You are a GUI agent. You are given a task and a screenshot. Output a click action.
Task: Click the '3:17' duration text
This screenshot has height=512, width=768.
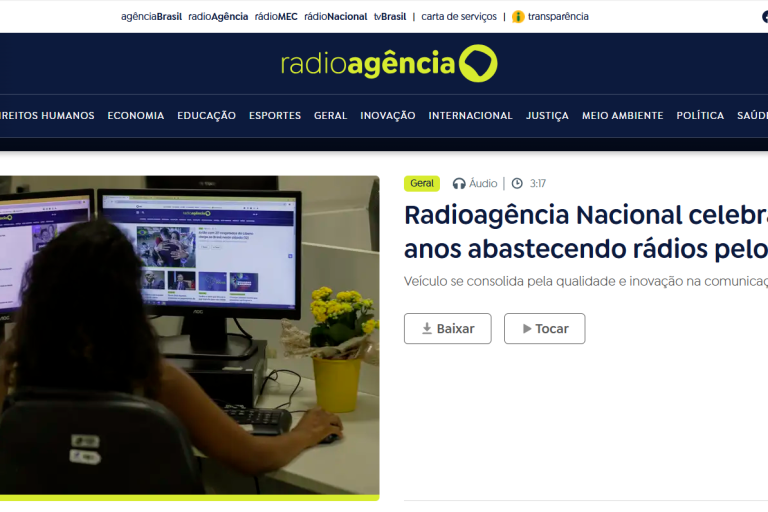tap(538, 184)
